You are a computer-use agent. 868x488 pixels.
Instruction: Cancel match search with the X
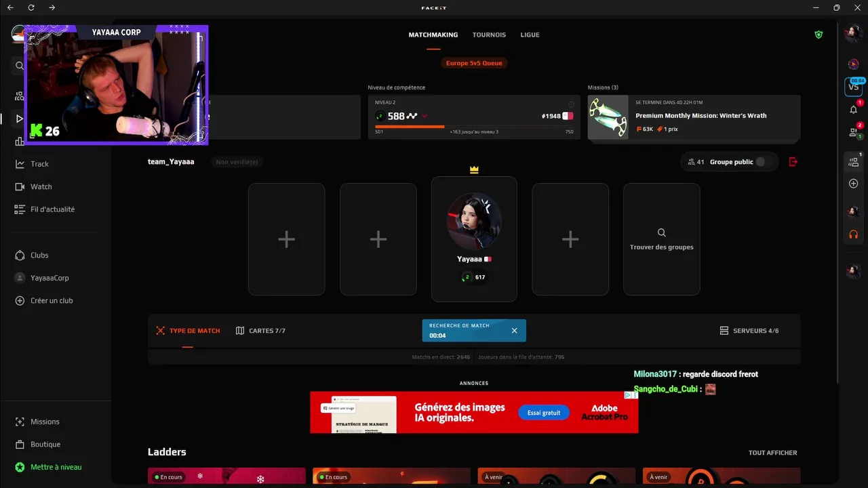pyautogui.click(x=514, y=331)
